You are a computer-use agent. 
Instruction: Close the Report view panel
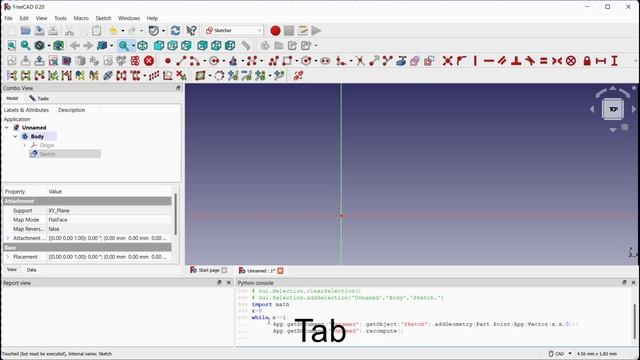click(229, 282)
